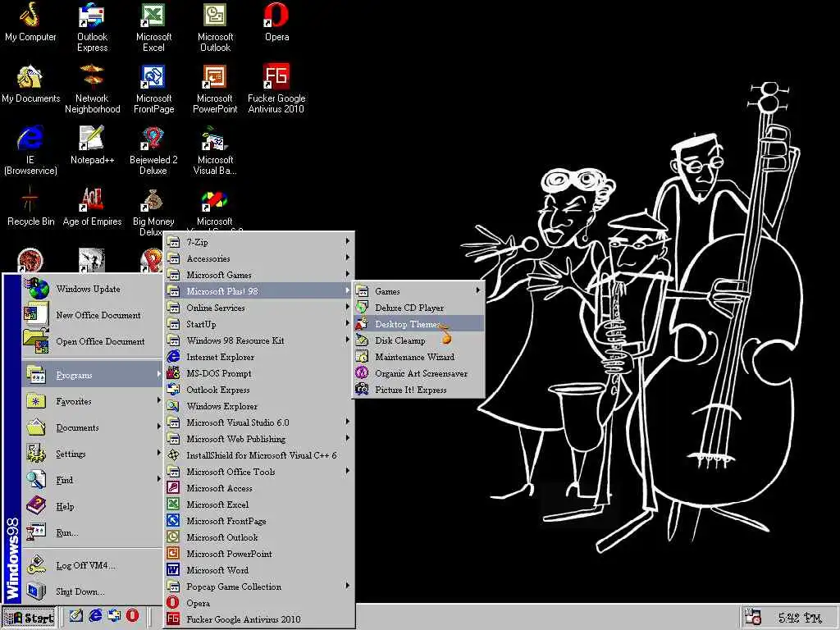Launch MS-DOS Prompt from Programs menu
This screenshot has height=630, width=840.
click(258, 373)
